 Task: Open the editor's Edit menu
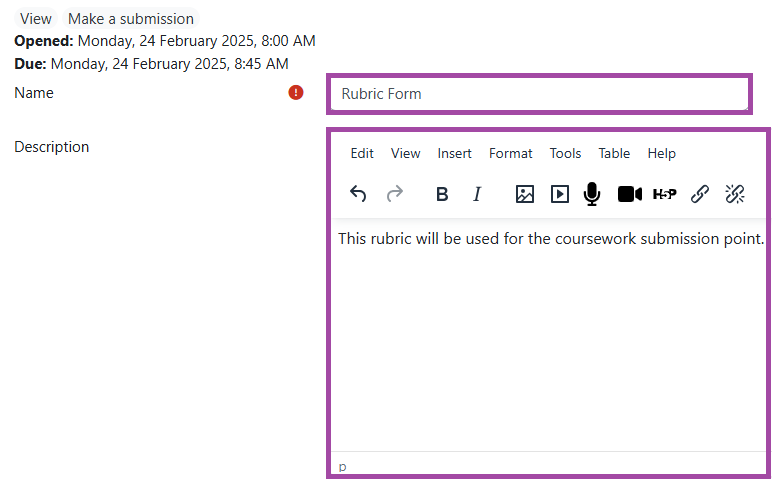tap(362, 154)
